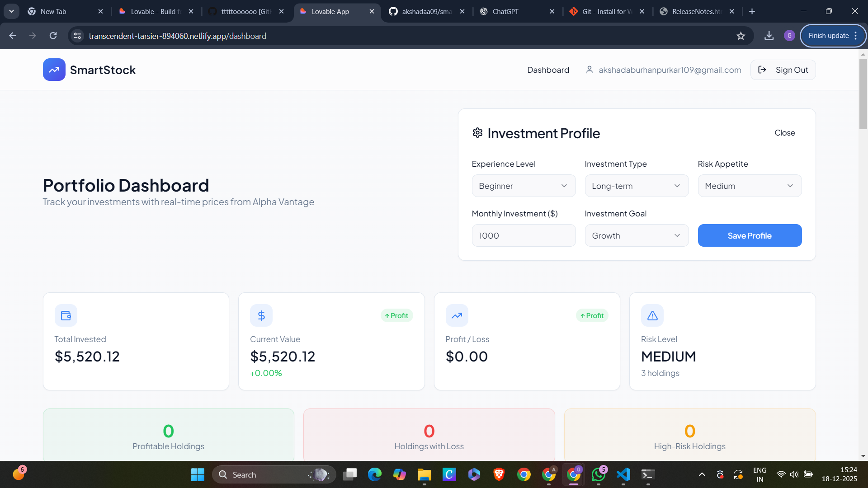Click the Investment Profile gear icon

[x=477, y=133]
